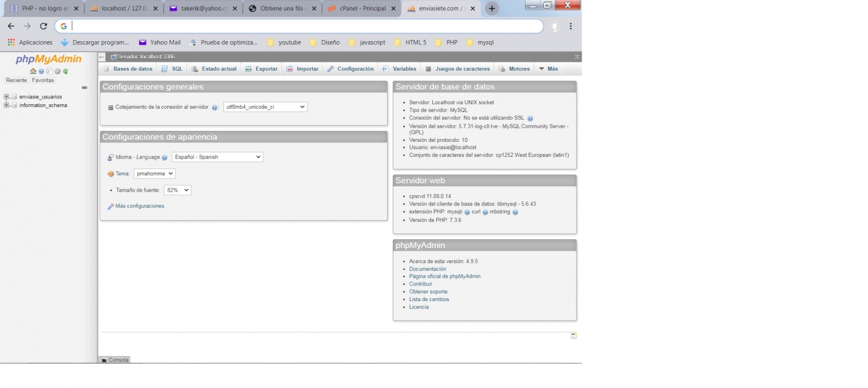Open language dropdown showing Español - Spanish

[218, 157]
